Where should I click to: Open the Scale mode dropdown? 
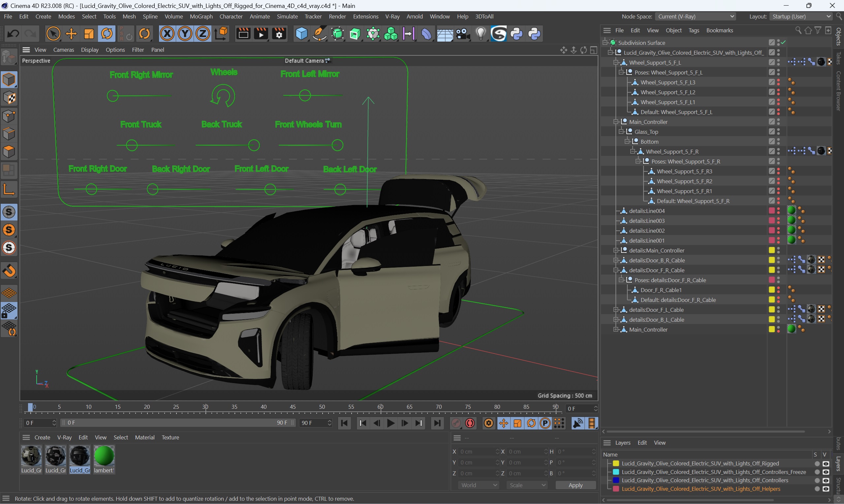tap(527, 485)
